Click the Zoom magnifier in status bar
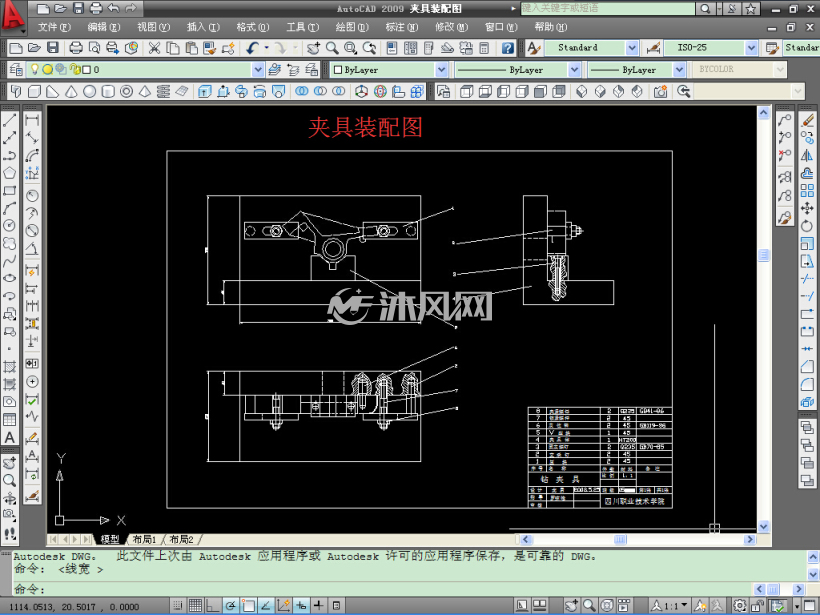 (589, 606)
